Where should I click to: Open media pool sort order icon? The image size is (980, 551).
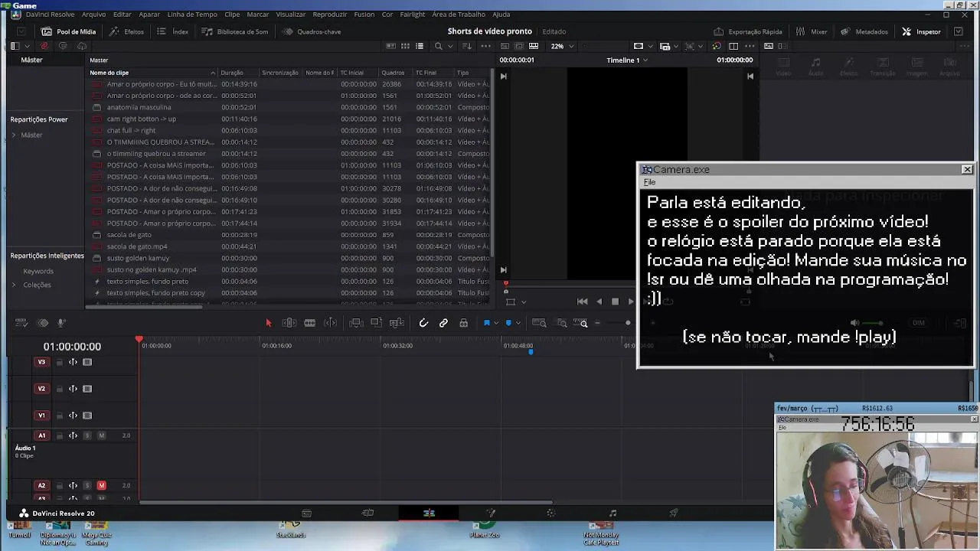click(468, 46)
